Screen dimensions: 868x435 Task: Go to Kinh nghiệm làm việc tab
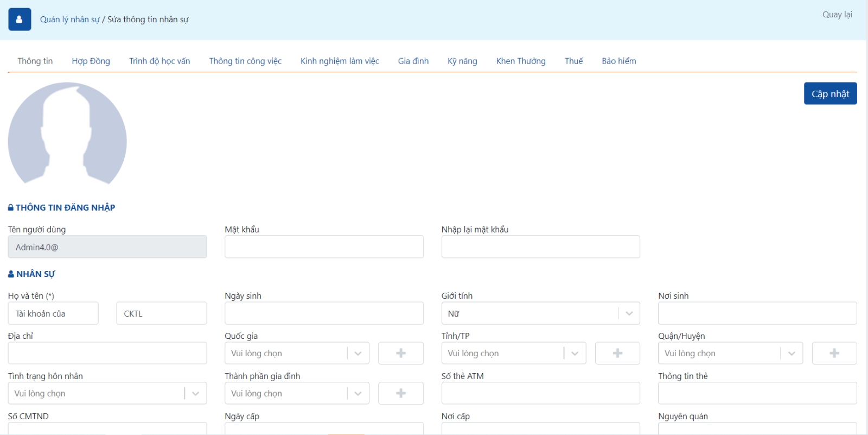pos(340,61)
